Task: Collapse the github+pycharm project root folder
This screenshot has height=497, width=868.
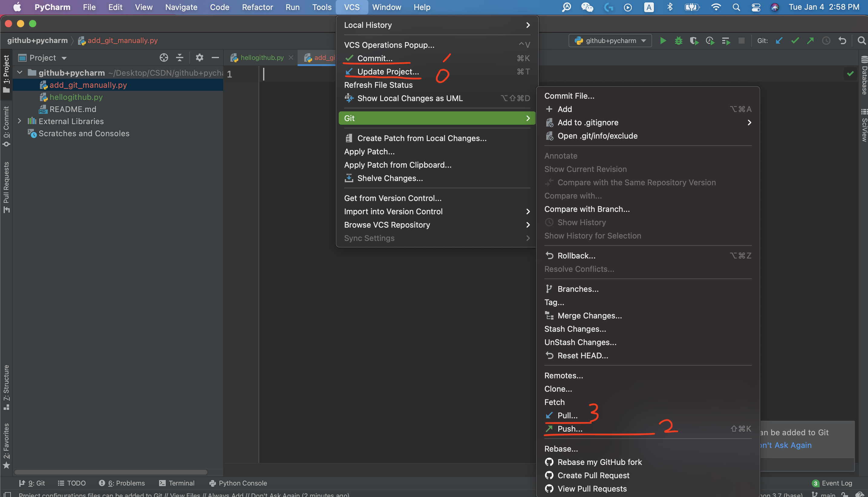Action: click(x=19, y=73)
